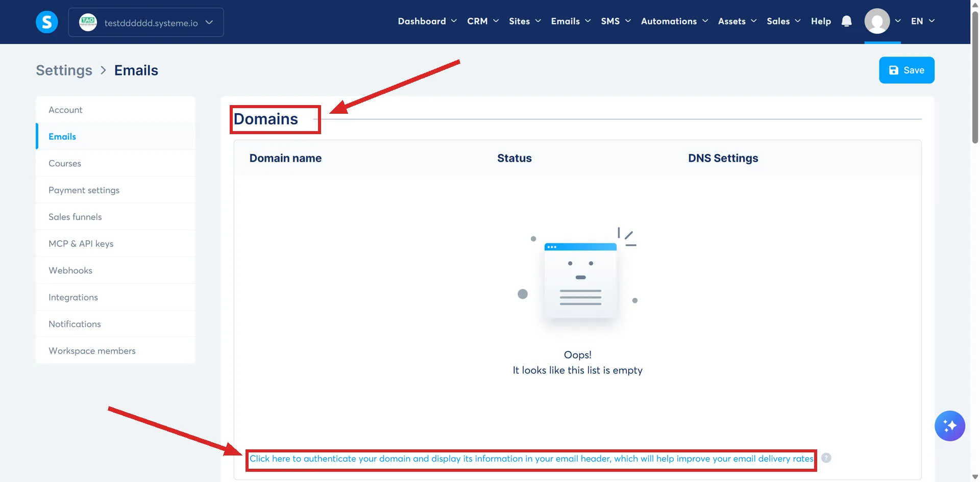The image size is (980, 482).
Task: Select Account in the settings sidebar
Action: tap(115, 110)
